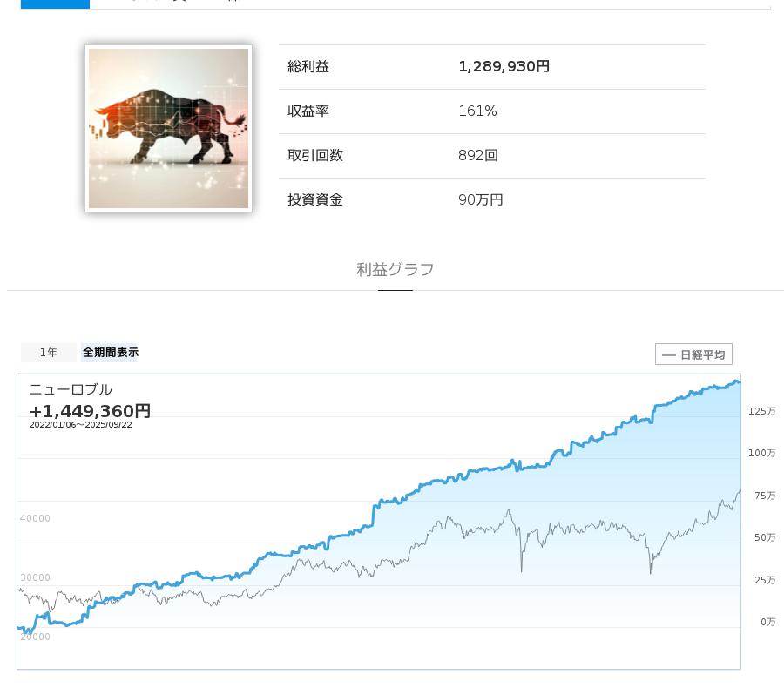Click the 総利益 label
The width and height of the screenshot is (784, 688).
point(308,66)
